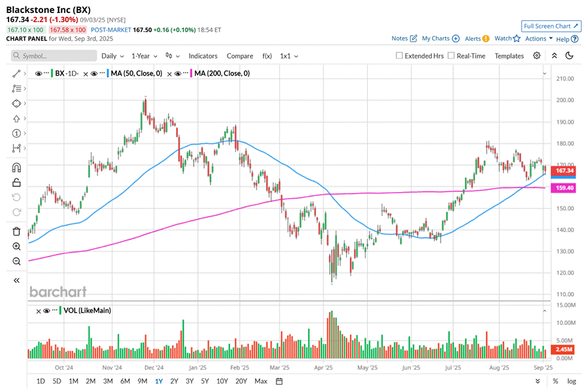
Task: Open the Indicators menu
Action: (203, 56)
